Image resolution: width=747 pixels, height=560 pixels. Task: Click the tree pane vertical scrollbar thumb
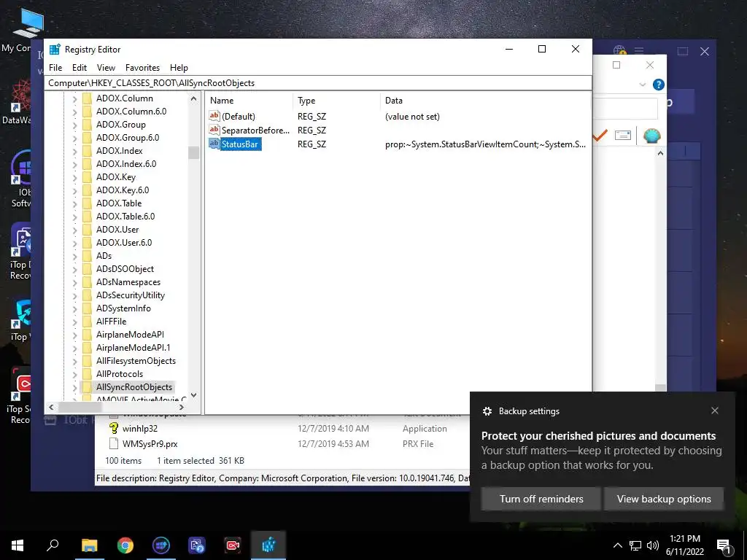tap(193, 152)
